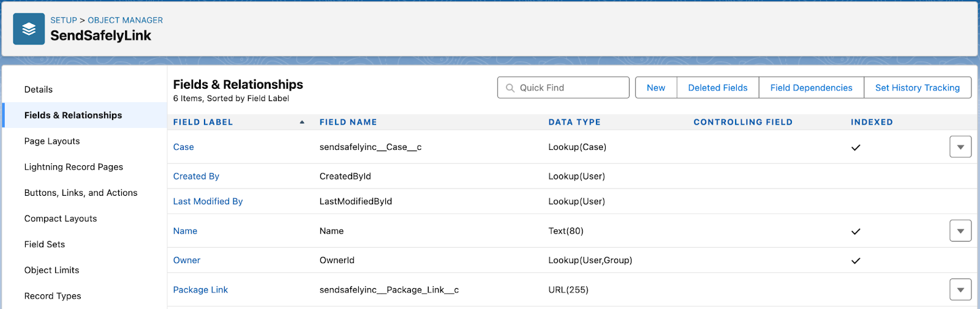Click the LastModifiedById field name text
980x309 pixels.
click(356, 201)
